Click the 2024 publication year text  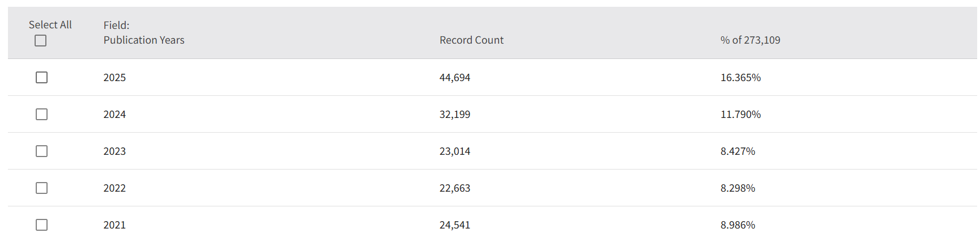tap(114, 115)
